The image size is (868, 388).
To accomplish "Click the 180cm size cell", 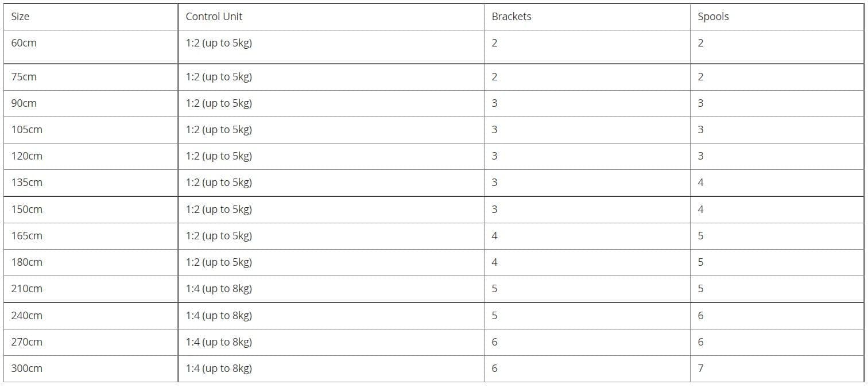I will point(26,262).
